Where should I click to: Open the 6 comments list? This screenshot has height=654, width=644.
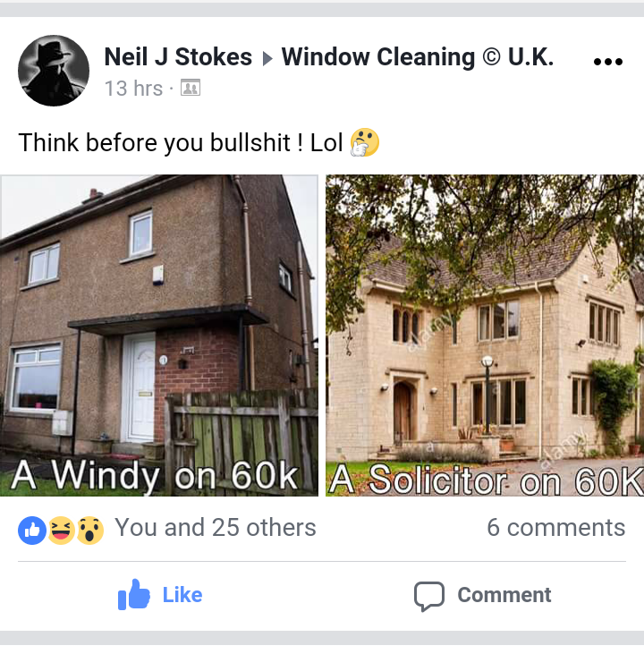coord(556,527)
